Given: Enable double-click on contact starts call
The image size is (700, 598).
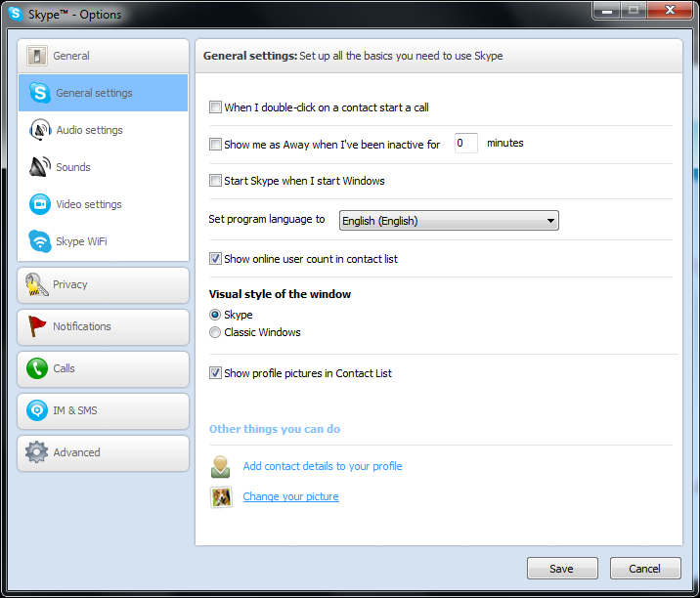Looking at the screenshot, I should [216, 107].
